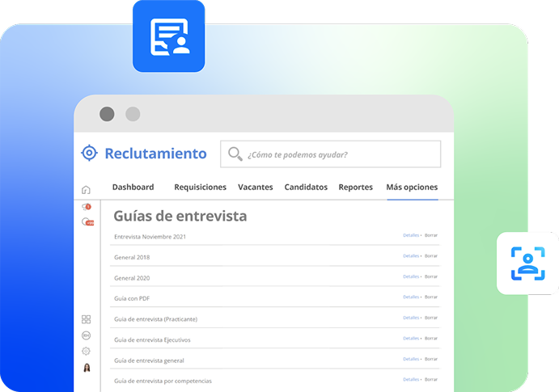
Task: Open Detalles for Guía de entrevista Ejecutivos
Action: click(411, 338)
